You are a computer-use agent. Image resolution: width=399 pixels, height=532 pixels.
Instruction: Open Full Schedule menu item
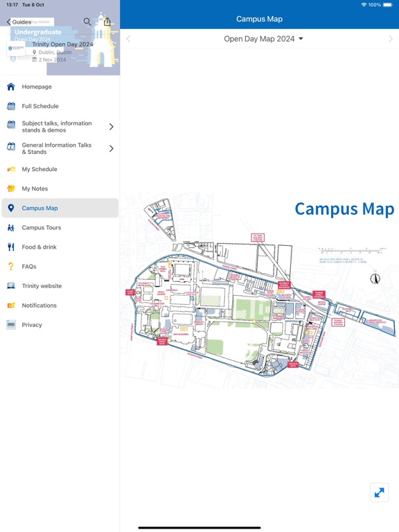point(60,106)
